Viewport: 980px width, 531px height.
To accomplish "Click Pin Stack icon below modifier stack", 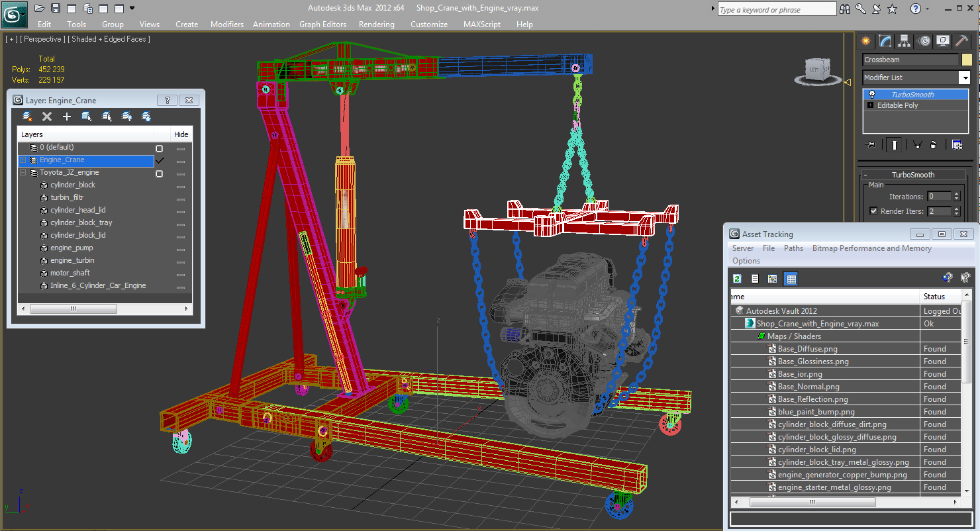I will 871,144.
